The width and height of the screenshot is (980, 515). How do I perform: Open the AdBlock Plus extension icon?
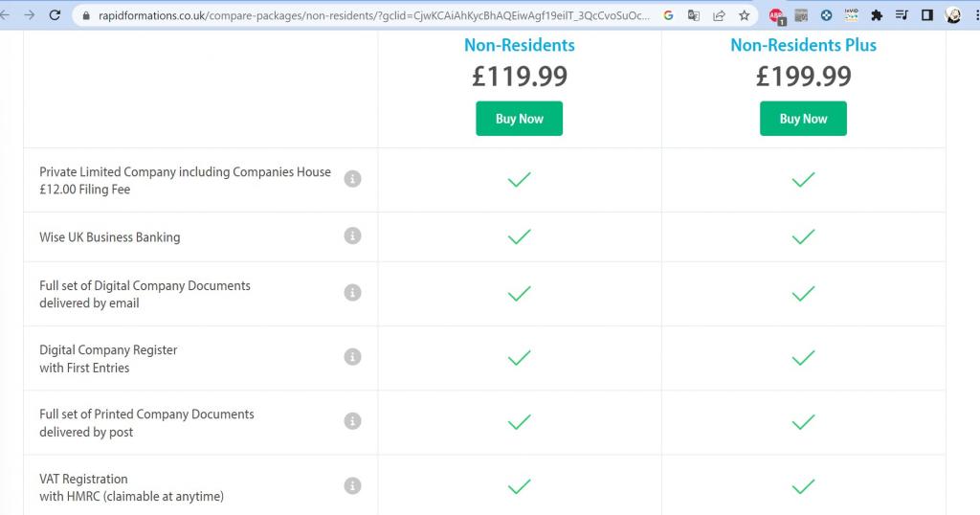click(x=777, y=15)
